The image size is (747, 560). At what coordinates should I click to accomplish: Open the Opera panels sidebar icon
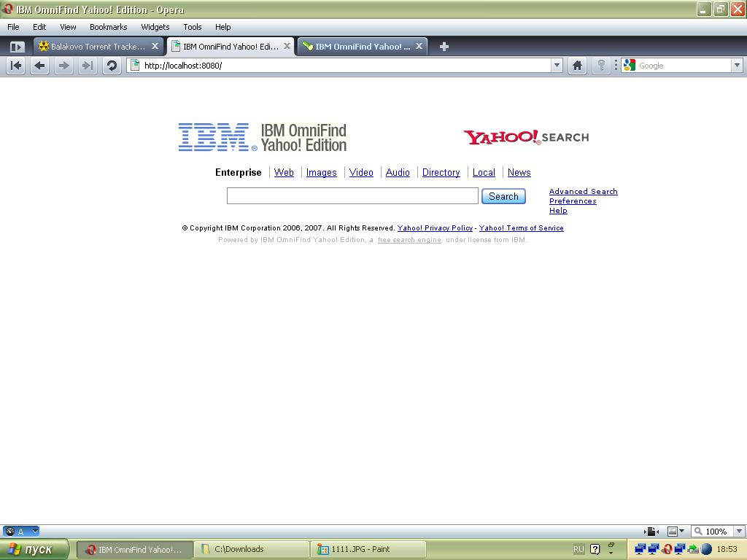tap(17, 47)
